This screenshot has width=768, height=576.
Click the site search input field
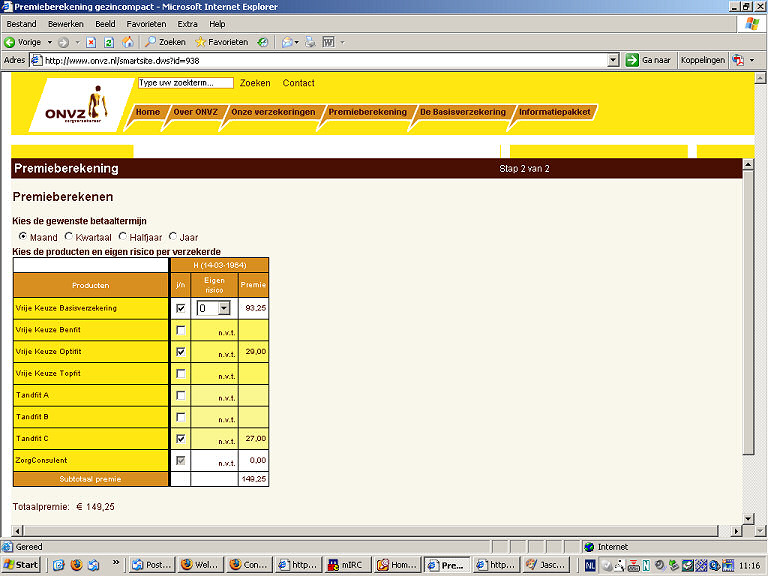coord(185,83)
